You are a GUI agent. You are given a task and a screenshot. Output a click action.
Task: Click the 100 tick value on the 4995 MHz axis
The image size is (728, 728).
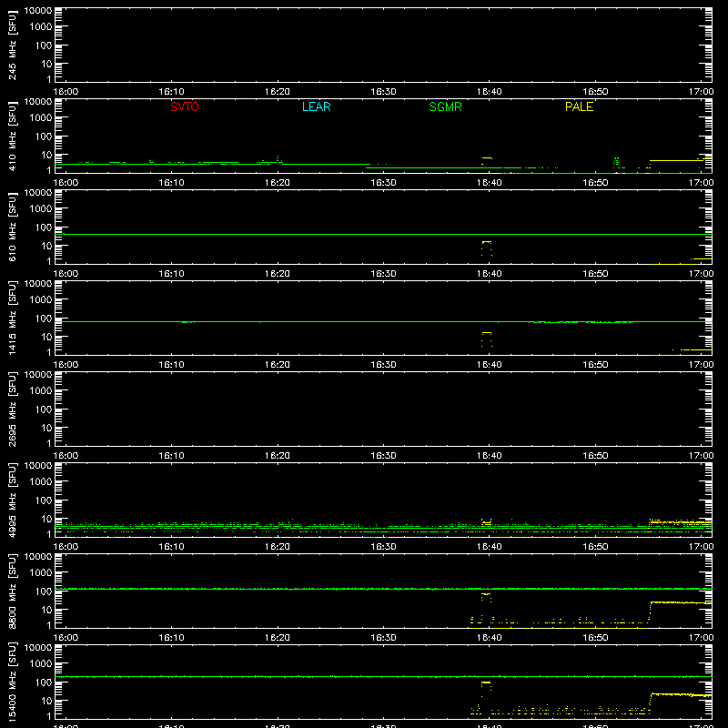point(44,500)
